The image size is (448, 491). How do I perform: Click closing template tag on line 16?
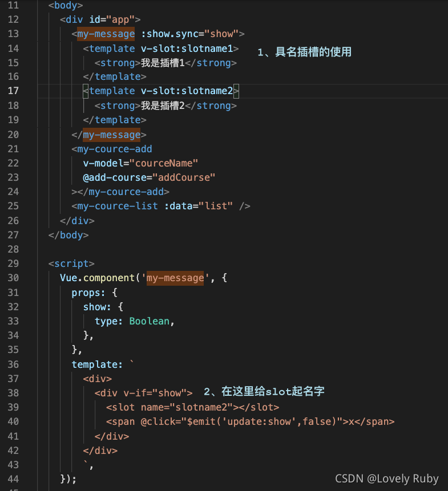(x=115, y=77)
